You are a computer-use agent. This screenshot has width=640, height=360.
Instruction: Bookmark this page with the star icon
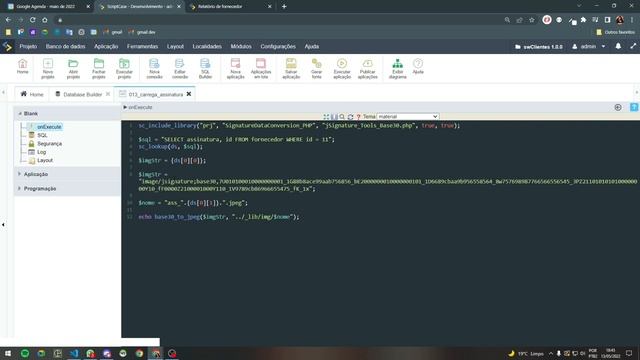click(x=531, y=20)
